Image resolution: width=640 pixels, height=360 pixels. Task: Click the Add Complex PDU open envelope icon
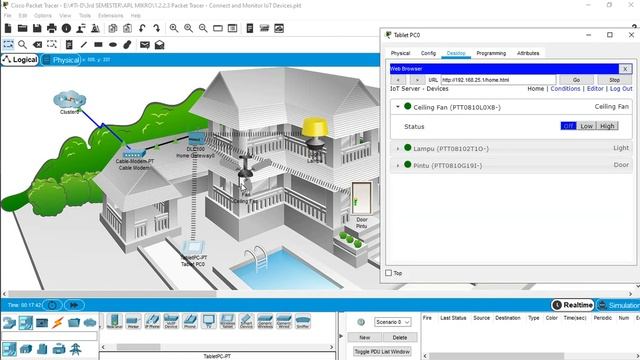160,44
